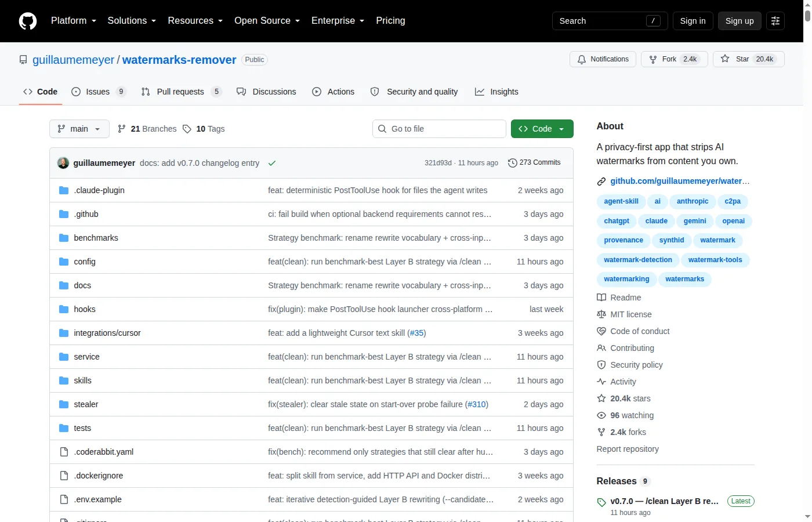Click the header Search field

(x=610, y=21)
